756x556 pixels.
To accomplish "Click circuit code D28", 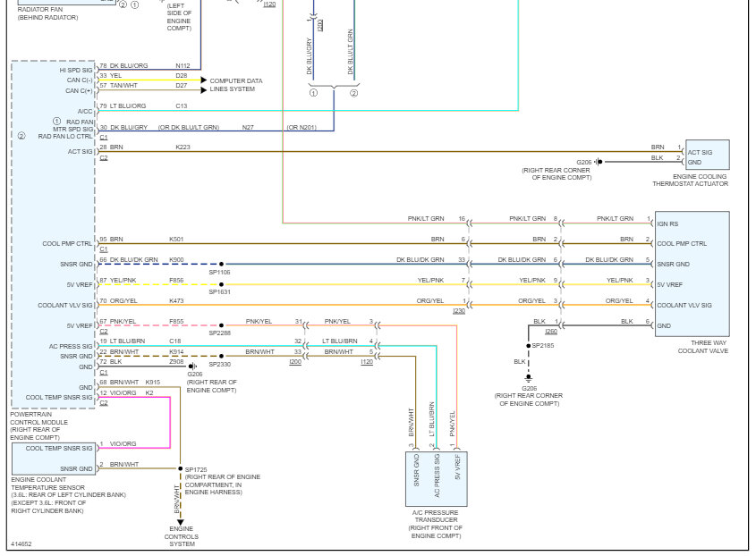I will click(x=182, y=76).
